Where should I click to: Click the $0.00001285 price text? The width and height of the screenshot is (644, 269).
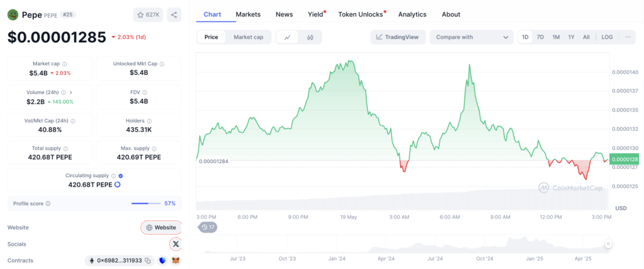pos(57,37)
